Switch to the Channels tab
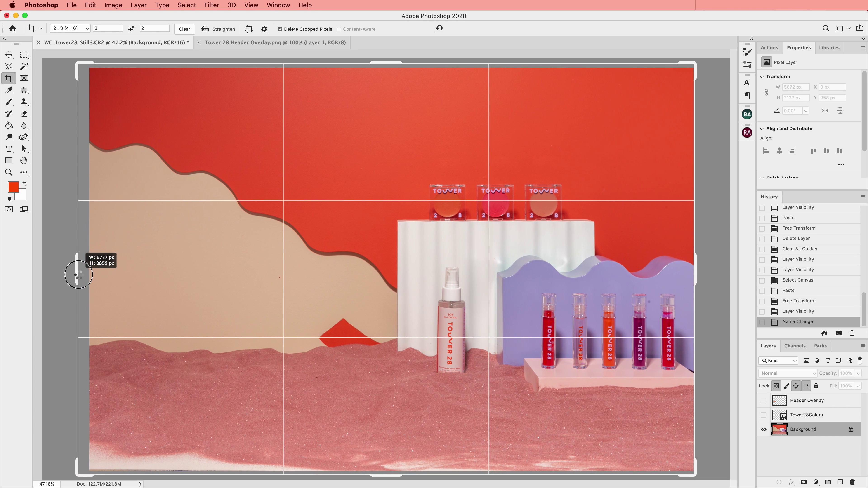Screen dimensions: 868x488 click(795, 346)
